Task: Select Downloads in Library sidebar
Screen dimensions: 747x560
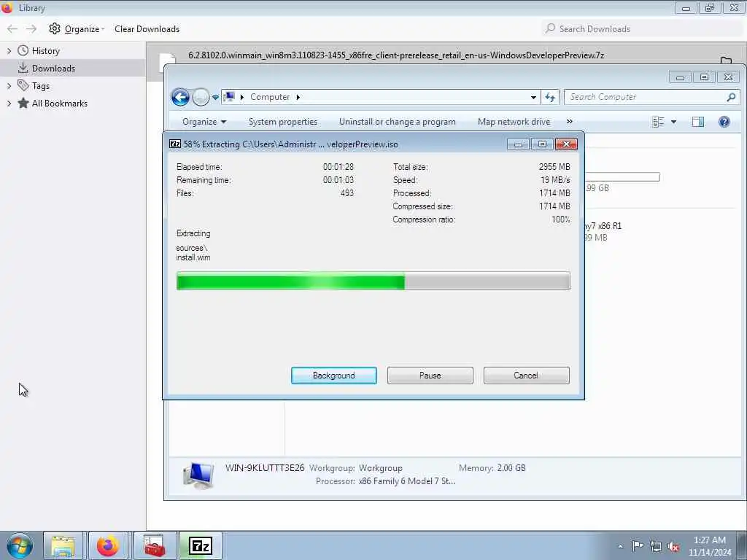Action: pyautogui.click(x=53, y=68)
